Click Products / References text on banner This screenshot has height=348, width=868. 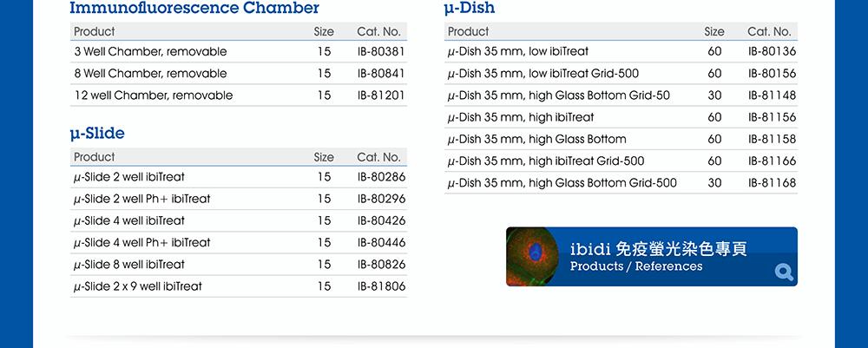point(636,266)
